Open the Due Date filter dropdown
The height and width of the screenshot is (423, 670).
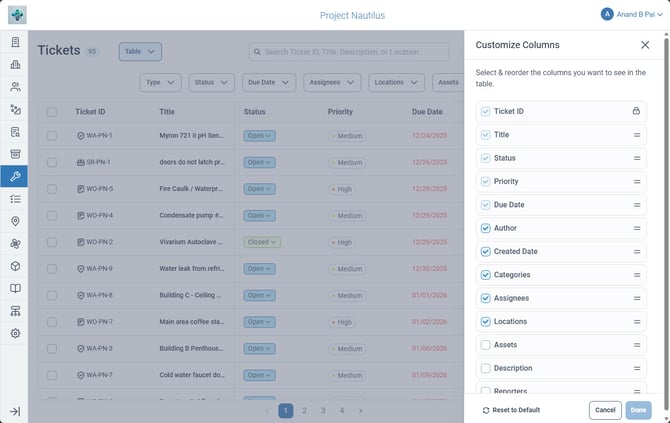point(269,82)
